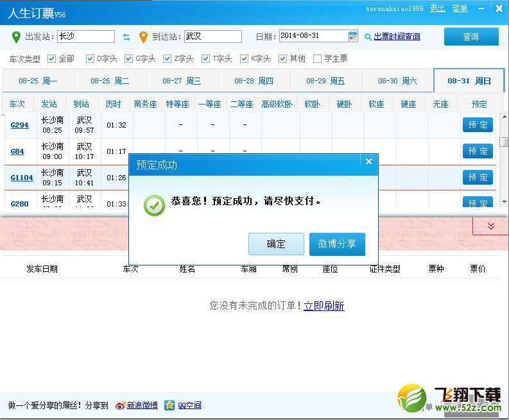
Task: Click the Sina Weibo logo icon
Action: [120, 405]
